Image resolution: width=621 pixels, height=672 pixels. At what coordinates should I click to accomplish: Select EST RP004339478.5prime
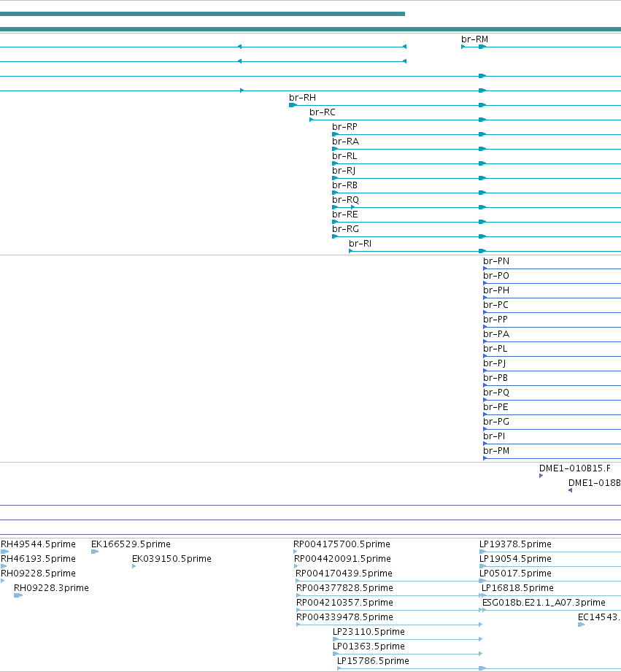pos(344,617)
